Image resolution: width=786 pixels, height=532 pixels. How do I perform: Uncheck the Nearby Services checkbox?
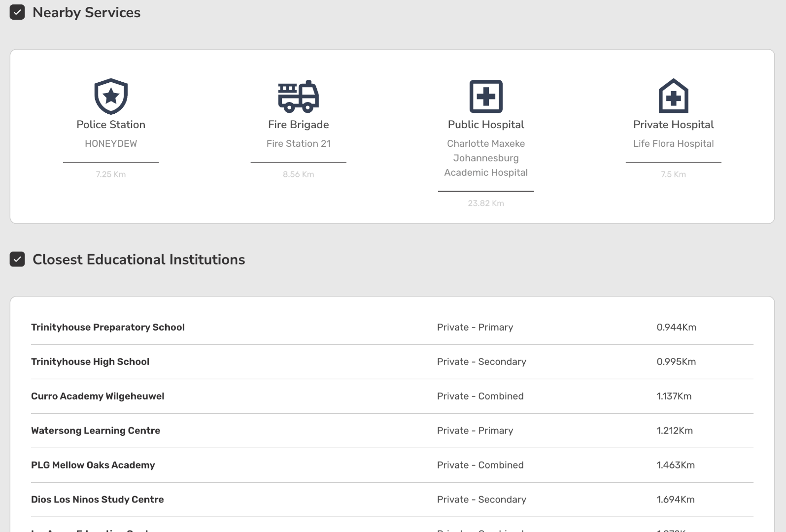point(17,12)
